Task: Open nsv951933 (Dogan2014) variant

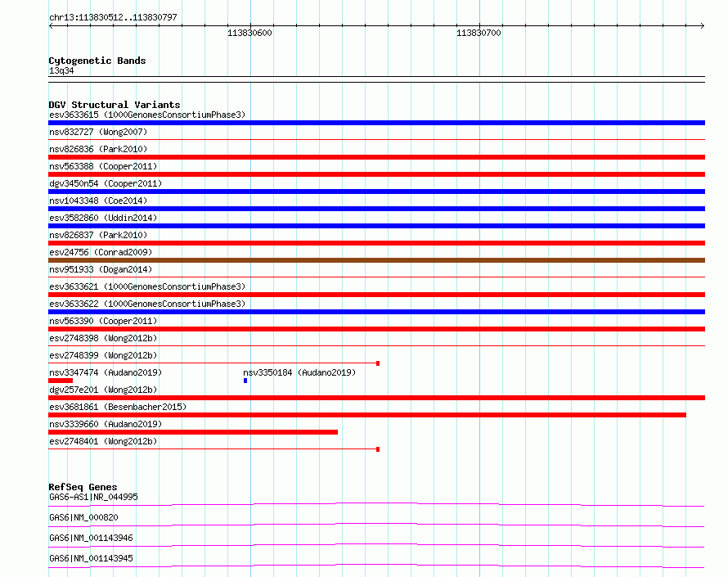Action: click(101, 269)
